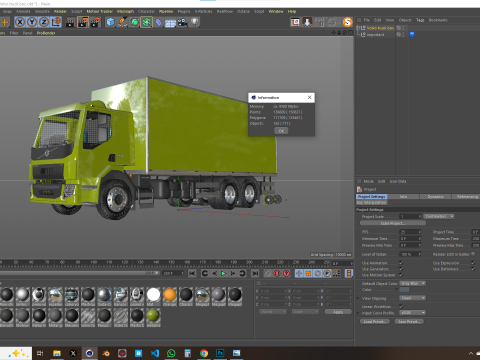The height and width of the screenshot is (360, 480).
Task: Open the View Clipping dropdown
Action: (x=413, y=298)
